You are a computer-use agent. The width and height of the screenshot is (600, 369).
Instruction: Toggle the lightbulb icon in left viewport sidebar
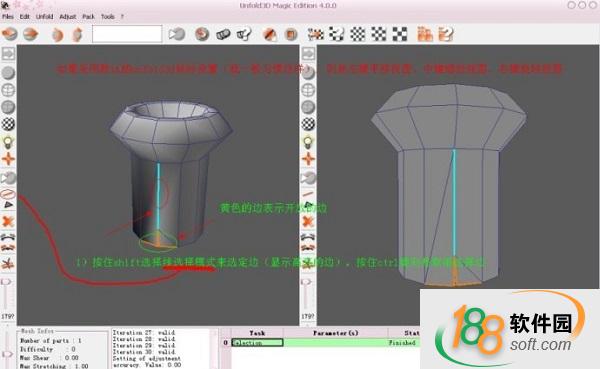[x=8, y=142]
